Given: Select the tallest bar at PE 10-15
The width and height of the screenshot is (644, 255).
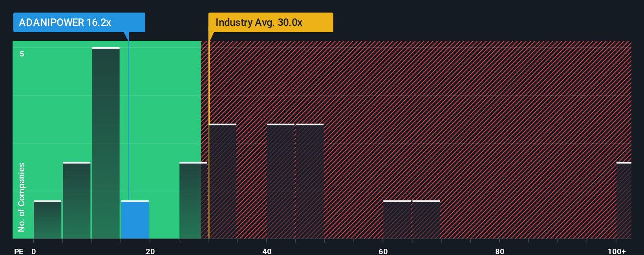Looking at the screenshot, I should (x=106, y=143).
